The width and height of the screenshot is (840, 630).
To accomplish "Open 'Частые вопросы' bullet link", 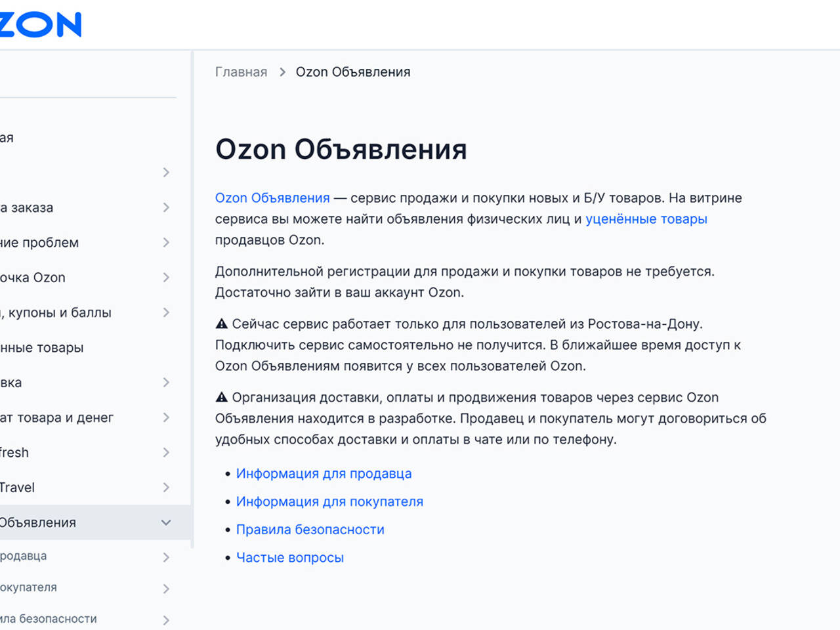I will [x=289, y=558].
